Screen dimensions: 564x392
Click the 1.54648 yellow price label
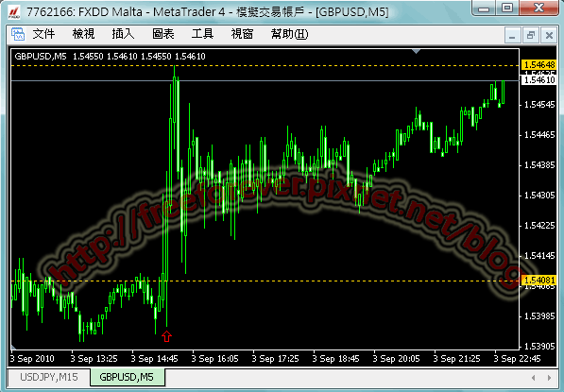click(x=538, y=65)
